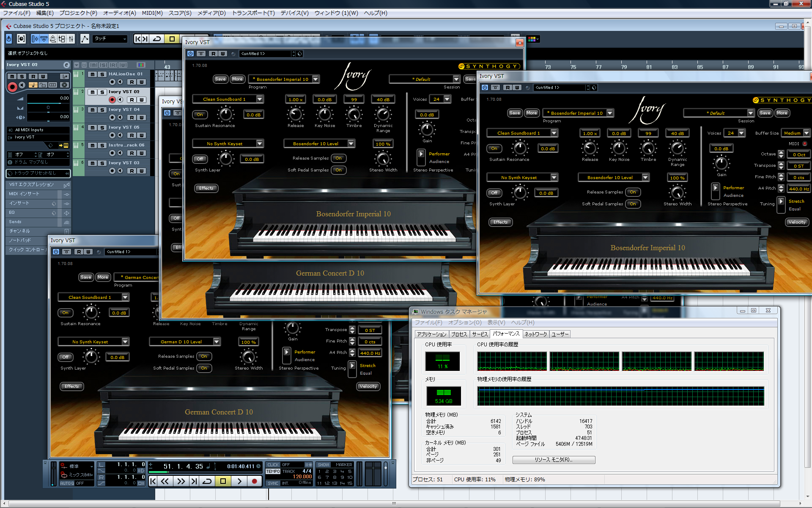Click リソース モニタ(R) button in Task Manager
The image size is (812, 508).
(554, 460)
